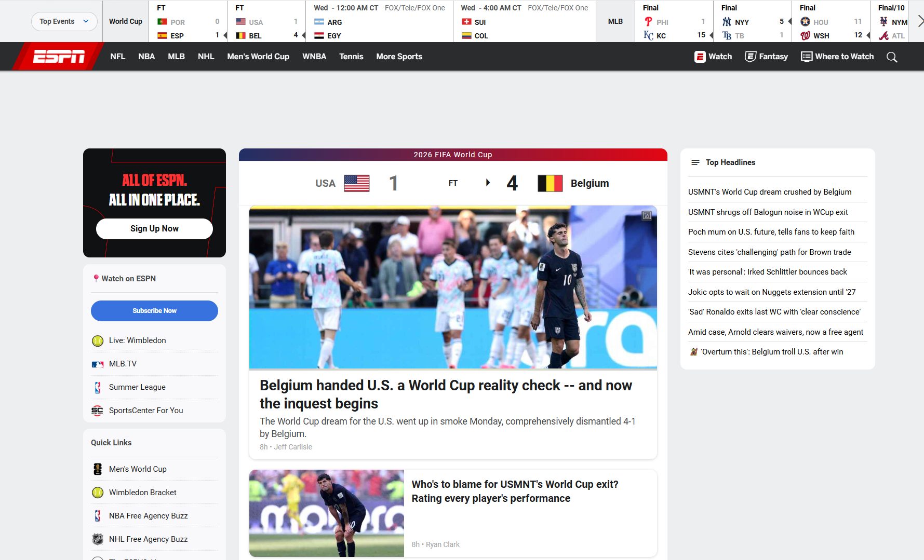The height and width of the screenshot is (560, 924).
Task: Click the Summer League NBA icon
Action: coord(98,388)
